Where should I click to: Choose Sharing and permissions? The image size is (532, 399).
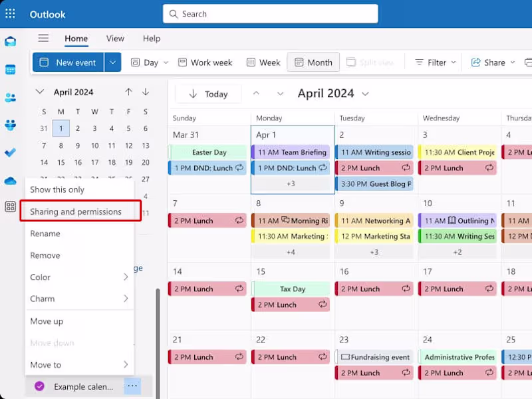click(80, 211)
